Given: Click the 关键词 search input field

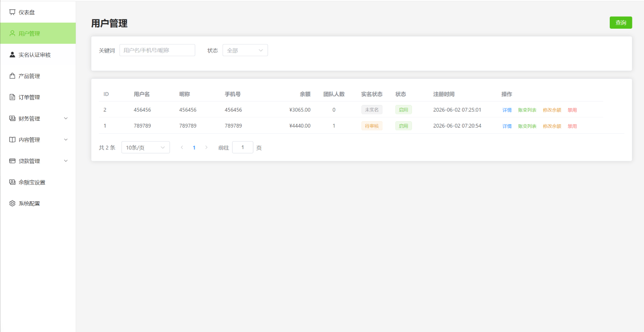Looking at the screenshot, I should point(157,50).
